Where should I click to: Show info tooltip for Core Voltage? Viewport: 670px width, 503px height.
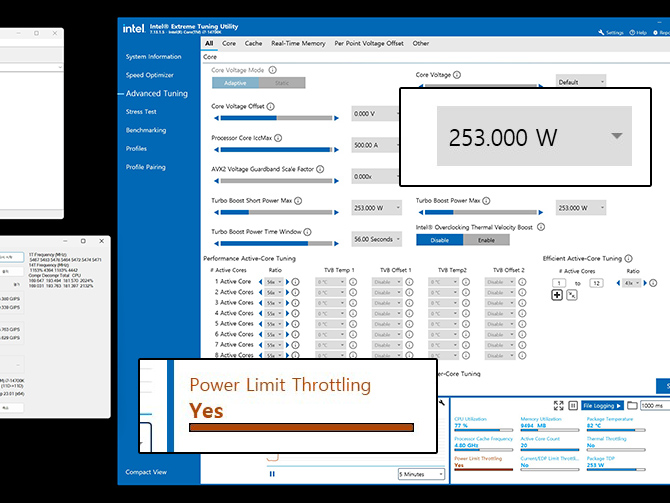pos(457,75)
